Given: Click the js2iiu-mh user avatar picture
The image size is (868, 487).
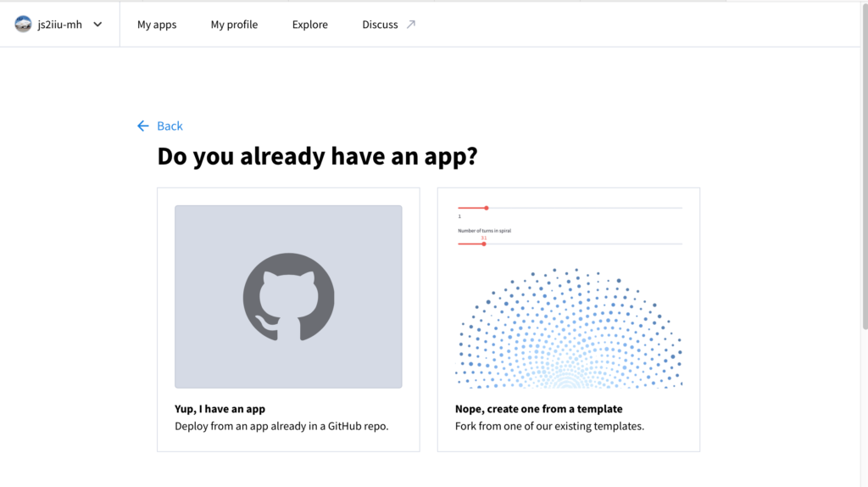Looking at the screenshot, I should coord(24,25).
